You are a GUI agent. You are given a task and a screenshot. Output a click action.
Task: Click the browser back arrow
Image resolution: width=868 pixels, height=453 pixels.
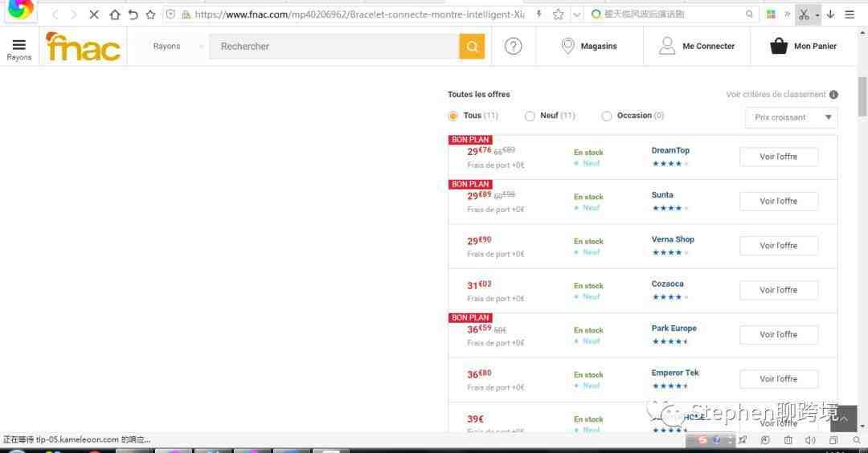pyautogui.click(x=55, y=15)
